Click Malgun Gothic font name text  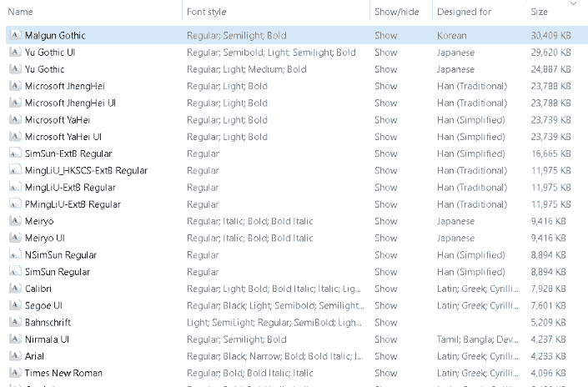(x=55, y=36)
